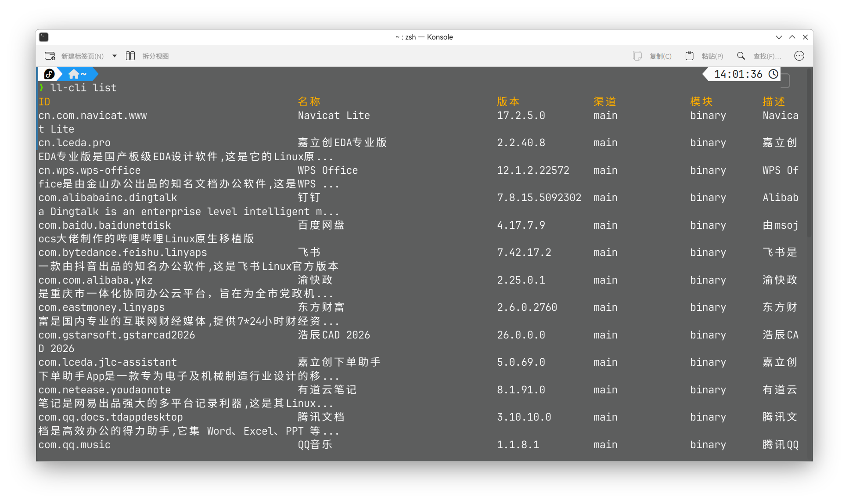This screenshot has width=849, height=504.
Task: Click com.baidu.baidunetdisk package ID
Action: (104, 225)
